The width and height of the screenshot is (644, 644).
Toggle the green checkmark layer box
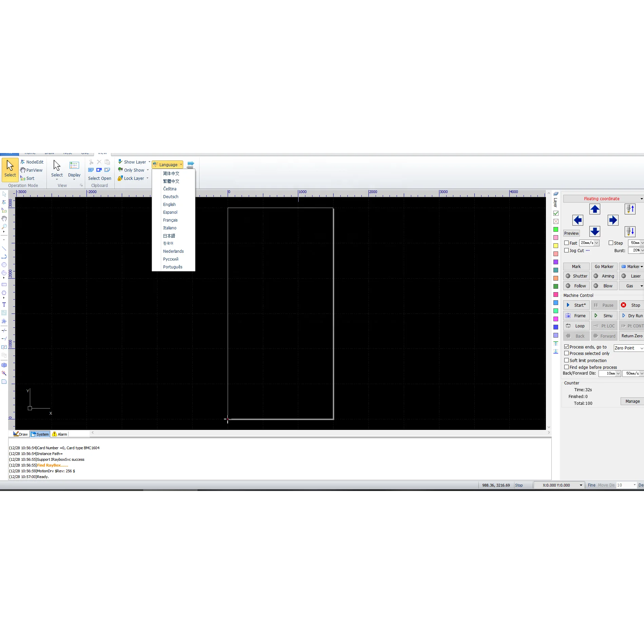pyautogui.click(x=556, y=213)
